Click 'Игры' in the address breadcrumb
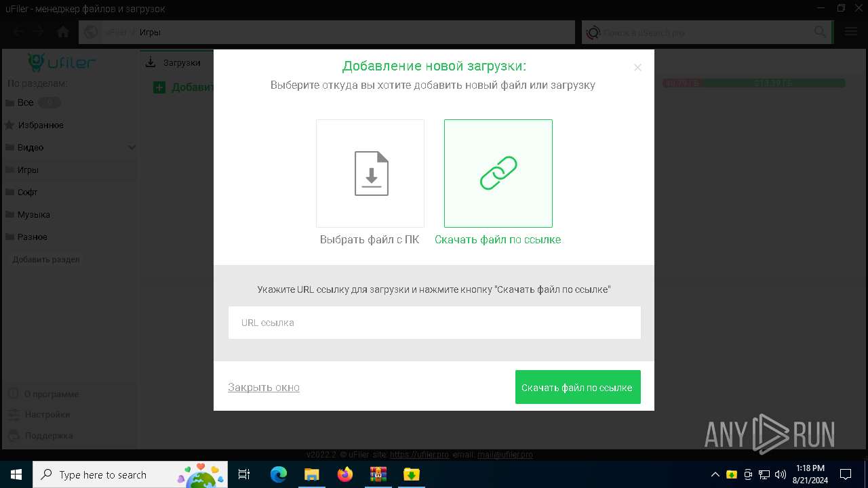 click(x=150, y=32)
